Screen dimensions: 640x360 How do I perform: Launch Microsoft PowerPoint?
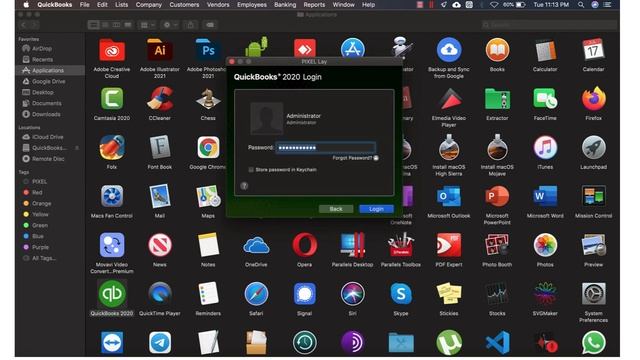tap(497, 196)
